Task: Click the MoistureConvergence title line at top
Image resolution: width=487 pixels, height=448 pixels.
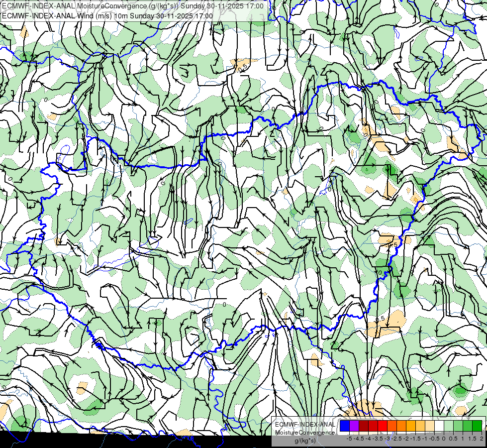Action: click(133, 6)
